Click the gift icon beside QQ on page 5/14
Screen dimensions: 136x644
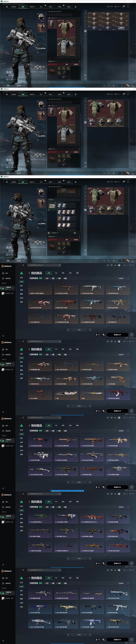103,639
